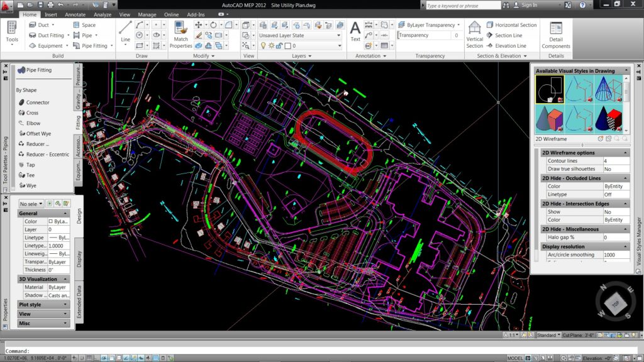644x362 pixels.
Task: Choose the Elbow pipe fitting
Action: pyautogui.click(x=33, y=123)
